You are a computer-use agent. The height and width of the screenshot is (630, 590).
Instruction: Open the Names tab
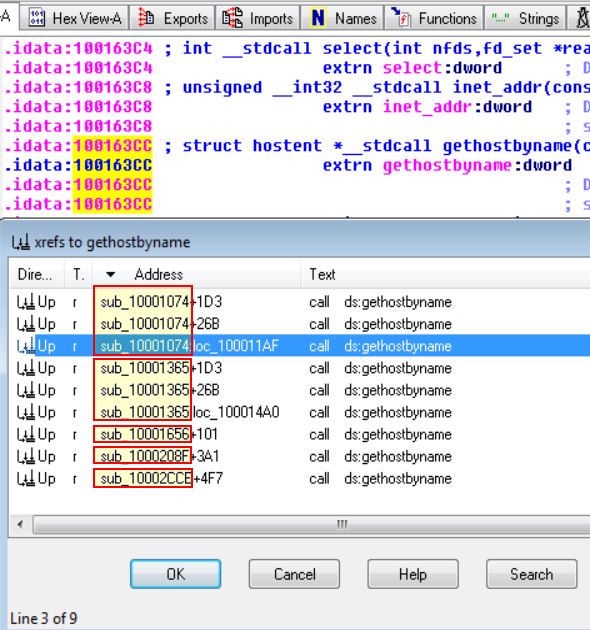[x=342, y=18]
